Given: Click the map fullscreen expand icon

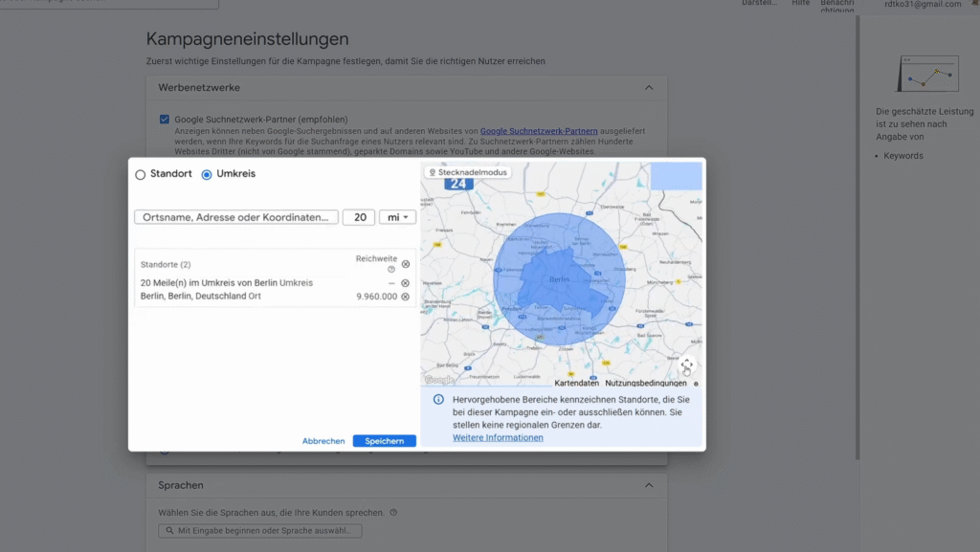Looking at the screenshot, I should (686, 364).
